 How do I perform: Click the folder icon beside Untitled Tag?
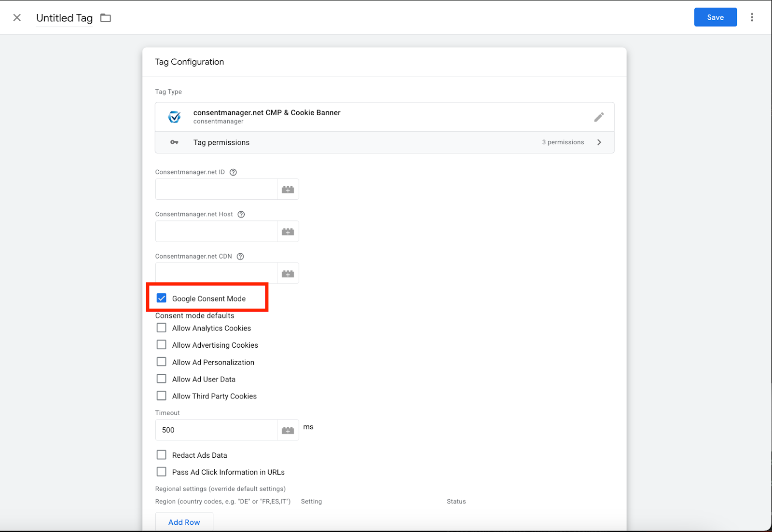(x=106, y=18)
